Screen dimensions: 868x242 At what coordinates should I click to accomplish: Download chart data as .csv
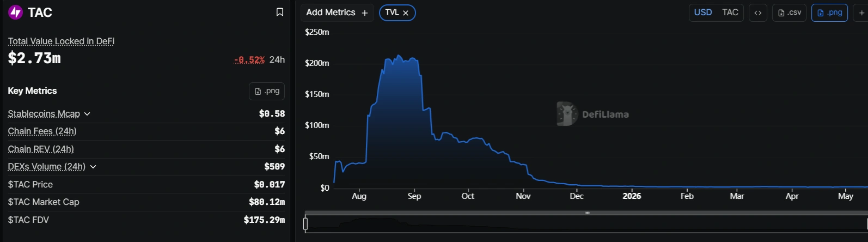790,13
